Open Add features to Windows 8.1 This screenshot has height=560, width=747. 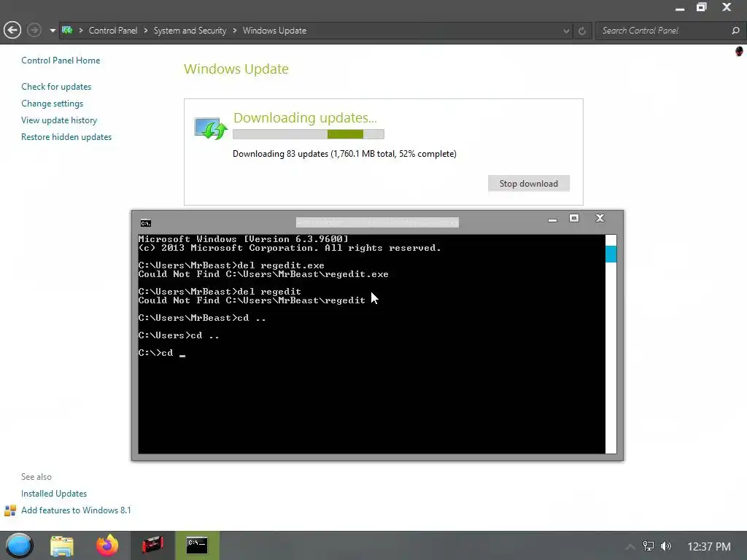[x=76, y=510]
